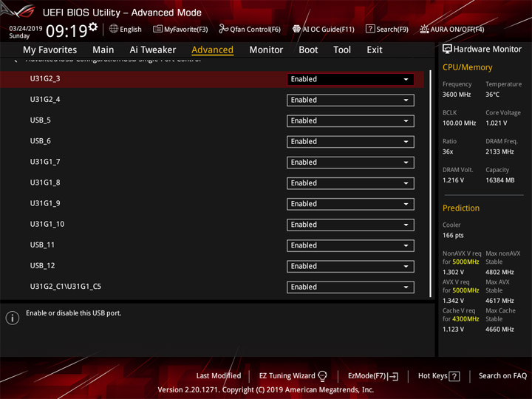This screenshot has width=532, height=399.
Task: Open the U31G1_8 dropdown
Action: tap(350, 183)
